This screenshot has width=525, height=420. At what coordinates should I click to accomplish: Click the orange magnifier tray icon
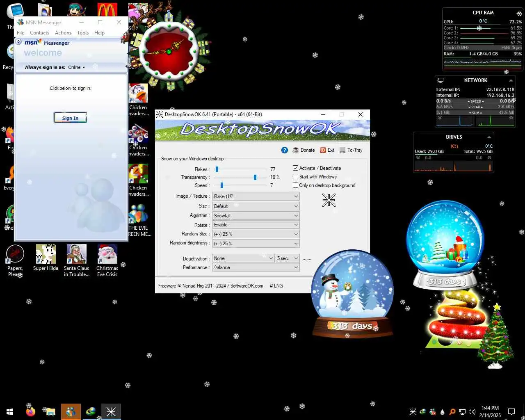pyautogui.click(x=452, y=411)
